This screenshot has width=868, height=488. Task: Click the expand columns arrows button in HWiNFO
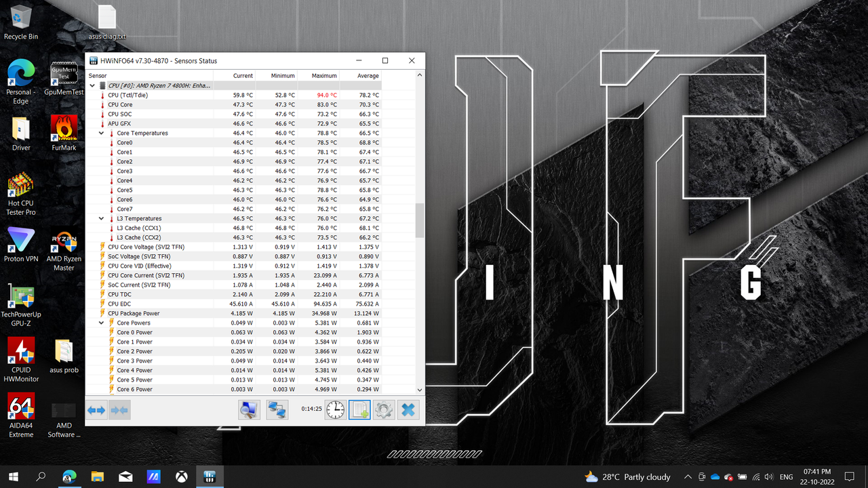[x=97, y=410]
